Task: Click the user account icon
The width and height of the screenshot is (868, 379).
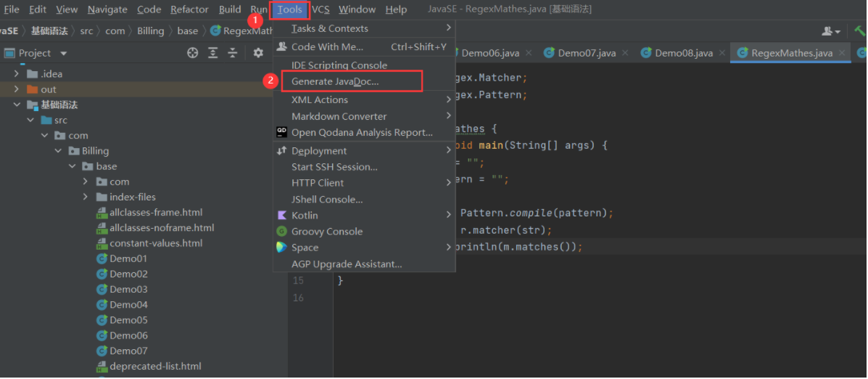Action: point(831,32)
